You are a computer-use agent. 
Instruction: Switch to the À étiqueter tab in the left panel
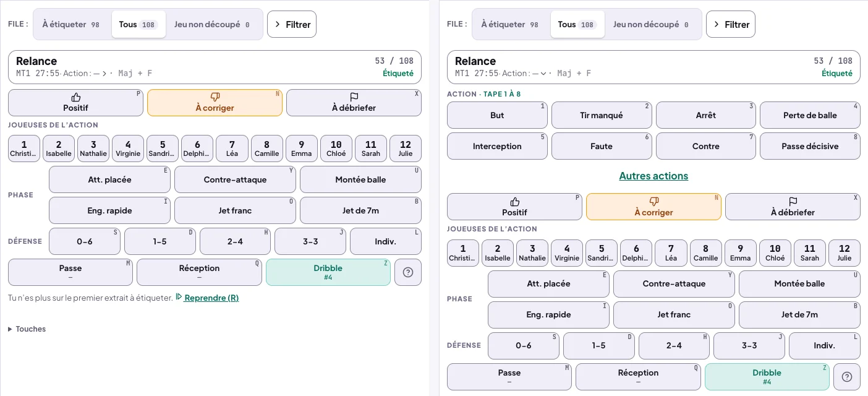click(72, 24)
